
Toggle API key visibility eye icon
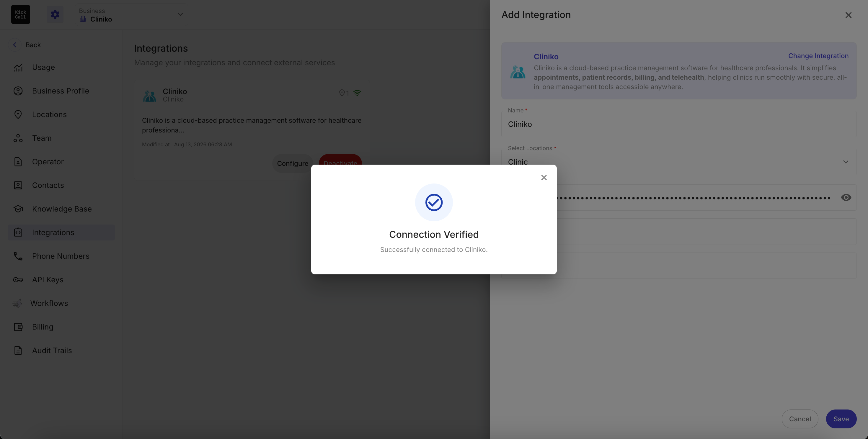(x=846, y=198)
